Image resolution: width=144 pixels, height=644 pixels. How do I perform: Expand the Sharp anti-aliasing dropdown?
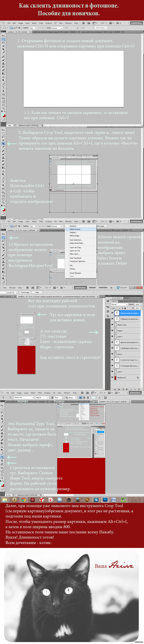(x=72, y=397)
